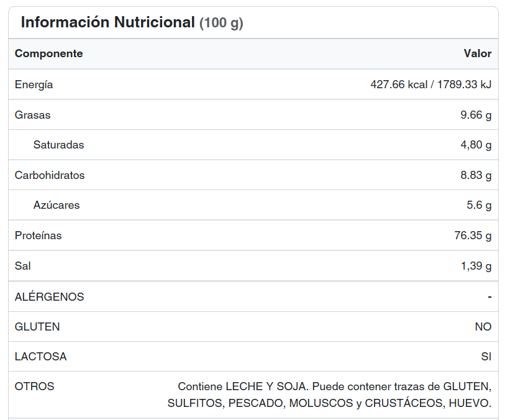Image resolution: width=505 pixels, height=420 pixels.
Task: Select the 'Azúcares' sub-row label
Action: coord(57,205)
